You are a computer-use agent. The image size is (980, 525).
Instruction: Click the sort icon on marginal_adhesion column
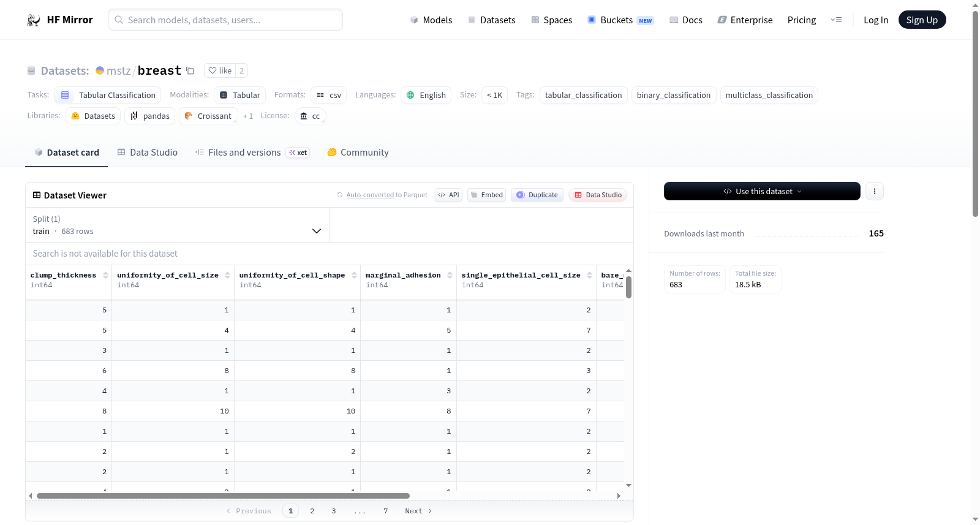450,275
